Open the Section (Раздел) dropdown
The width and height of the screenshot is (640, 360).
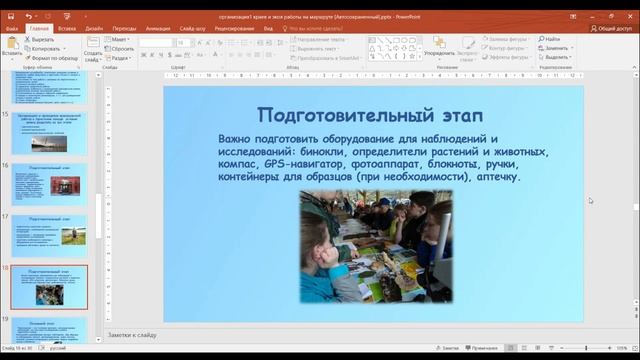(x=118, y=58)
